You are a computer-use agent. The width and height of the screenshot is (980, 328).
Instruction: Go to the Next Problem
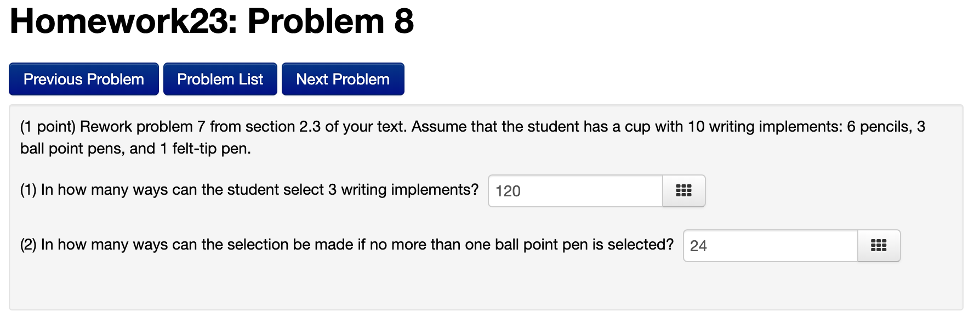click(x=343, y=79)
